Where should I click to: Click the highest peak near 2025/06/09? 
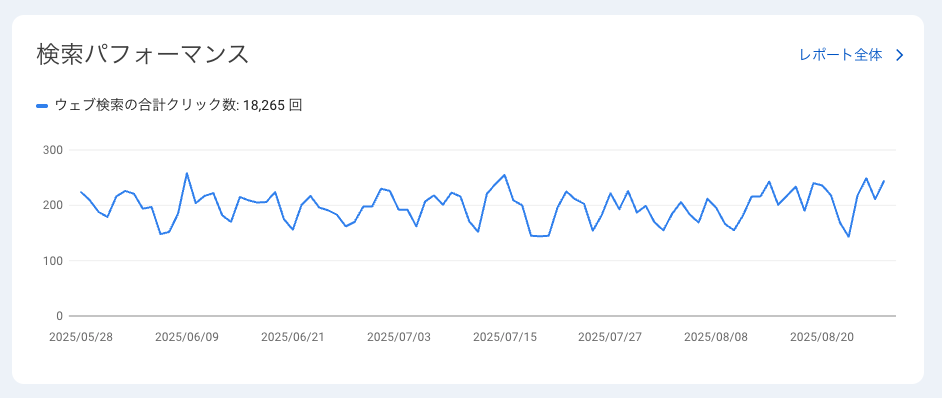coord(187,173)
